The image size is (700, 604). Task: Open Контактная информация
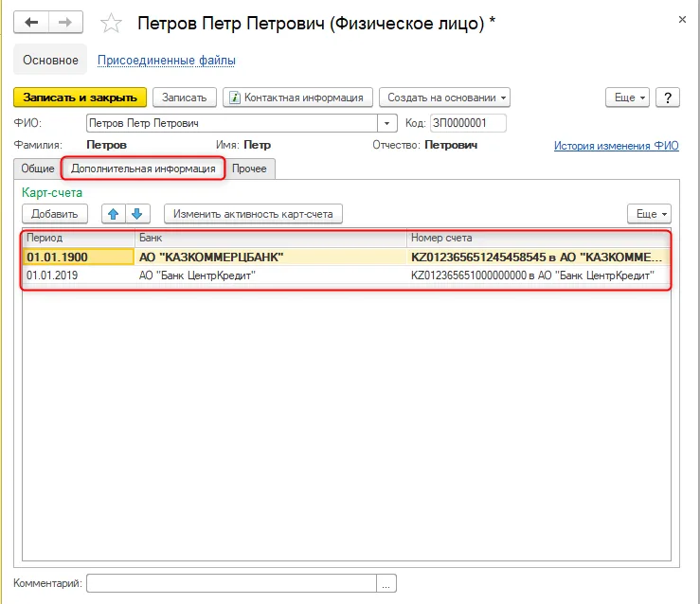coord(297,98)
